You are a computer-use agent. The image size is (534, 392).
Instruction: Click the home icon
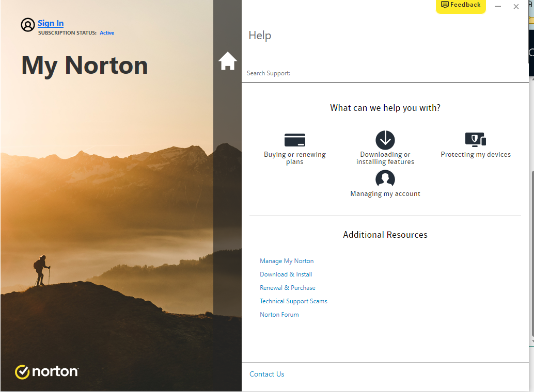(228, 61)
